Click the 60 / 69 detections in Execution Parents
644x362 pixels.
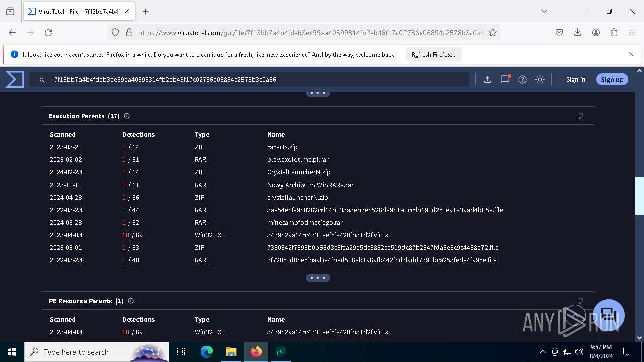click(132, 235)
